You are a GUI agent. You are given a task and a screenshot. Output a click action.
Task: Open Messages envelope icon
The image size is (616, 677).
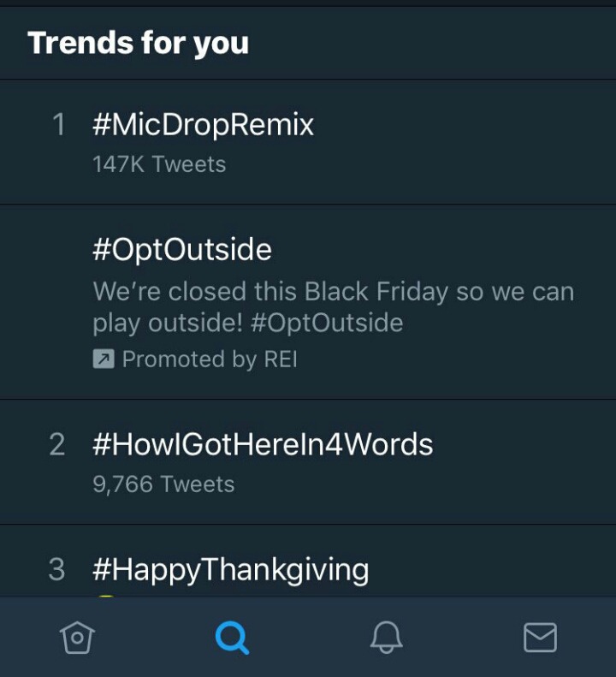click(540, 638)
